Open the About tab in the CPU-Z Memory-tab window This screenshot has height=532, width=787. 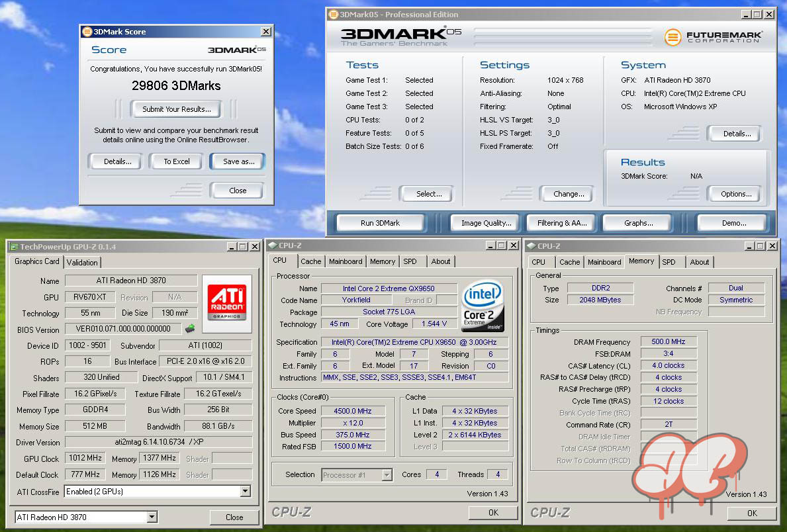click(x=700, y=262)
